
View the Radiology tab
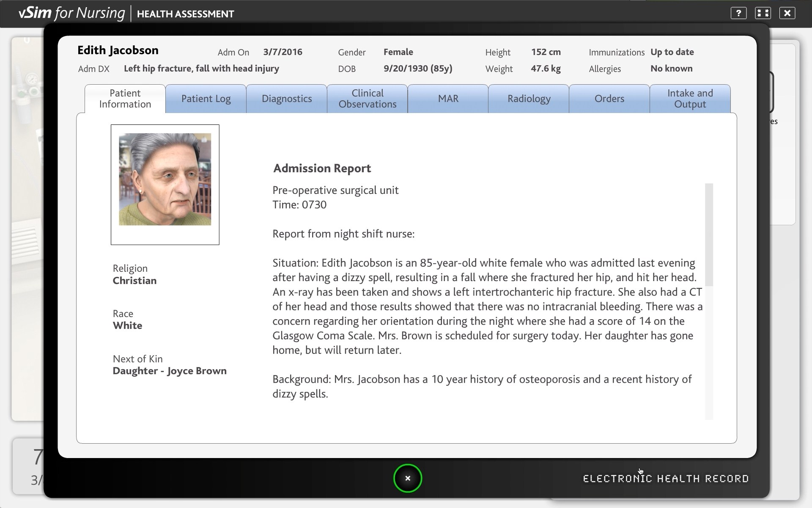529,99
